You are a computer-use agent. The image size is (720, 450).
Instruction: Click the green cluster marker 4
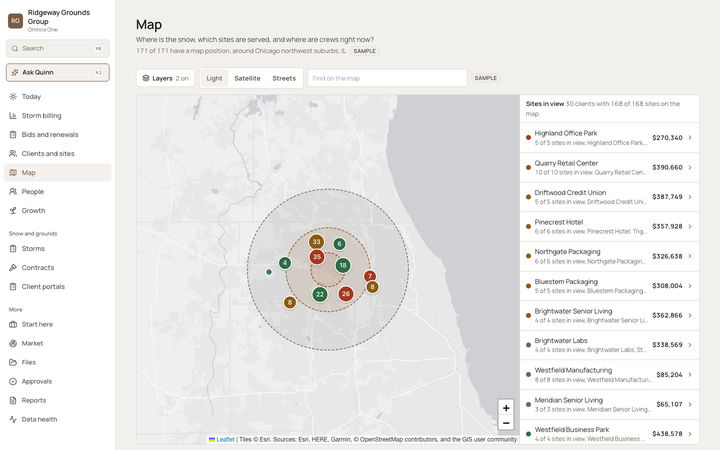click(285, 263)
